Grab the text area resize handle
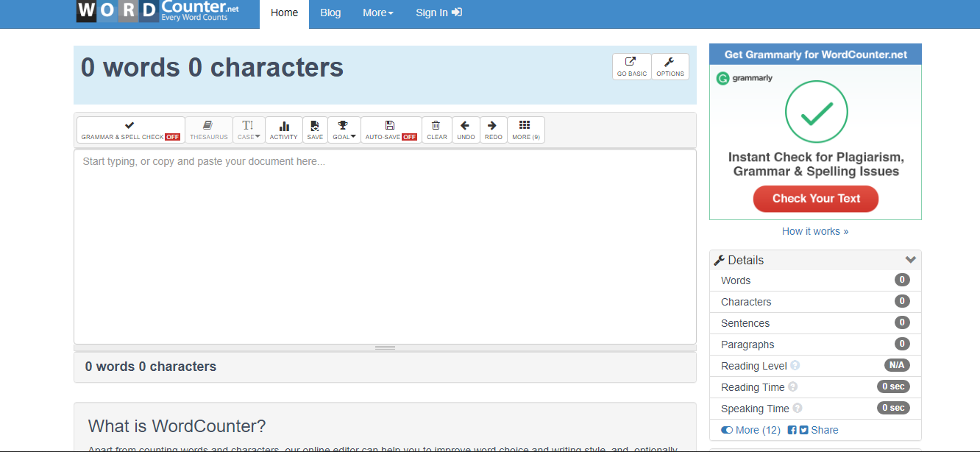 385,347
